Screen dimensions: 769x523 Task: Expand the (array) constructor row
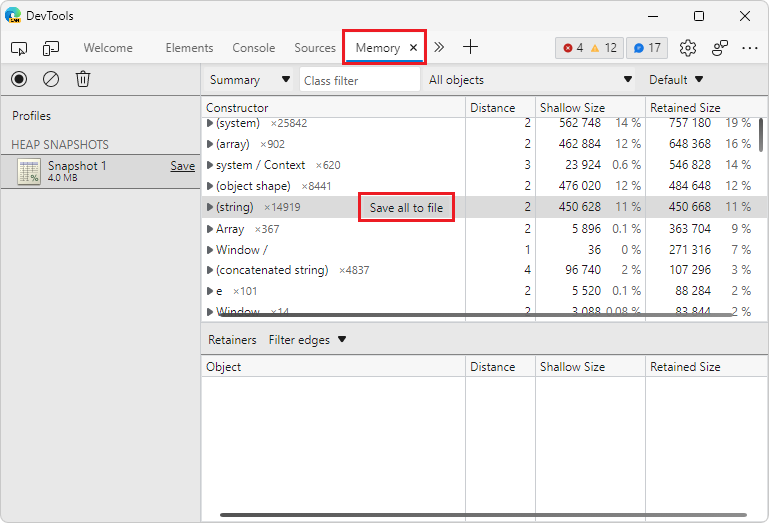210,144
